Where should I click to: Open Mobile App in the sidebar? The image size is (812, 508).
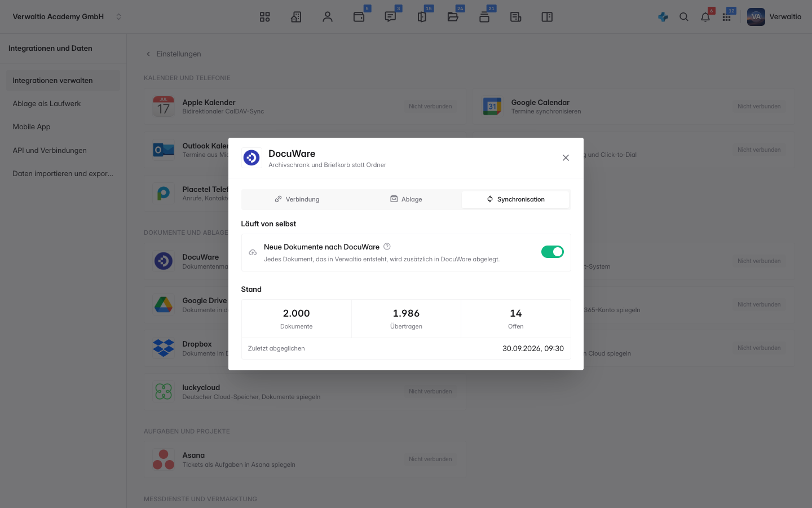click(63, 127)
